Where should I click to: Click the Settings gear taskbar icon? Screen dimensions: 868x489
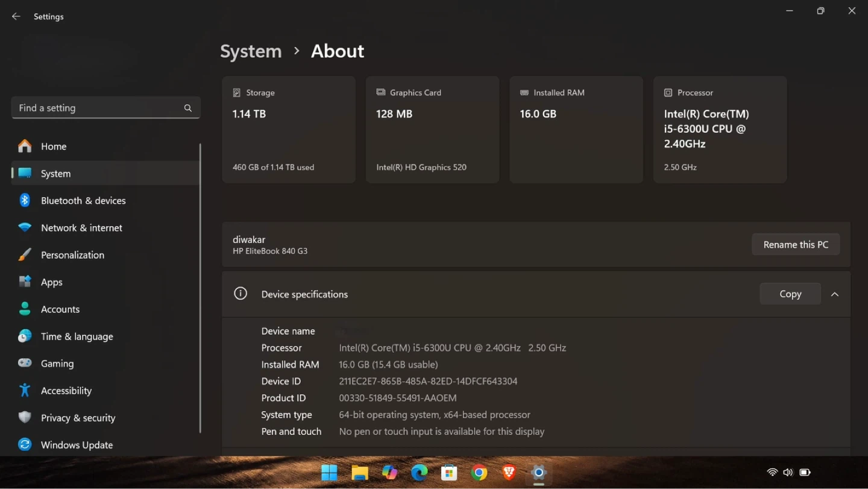tap(539, 473)
